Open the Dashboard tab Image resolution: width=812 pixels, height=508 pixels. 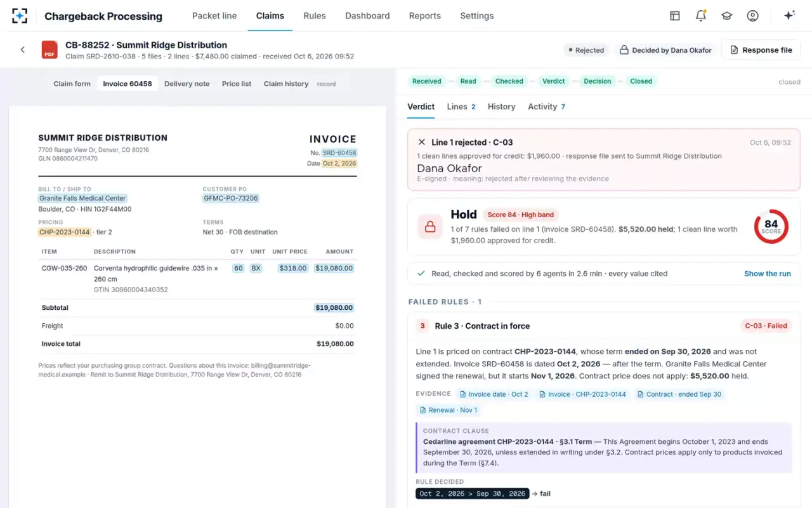(x=367, y=16)
